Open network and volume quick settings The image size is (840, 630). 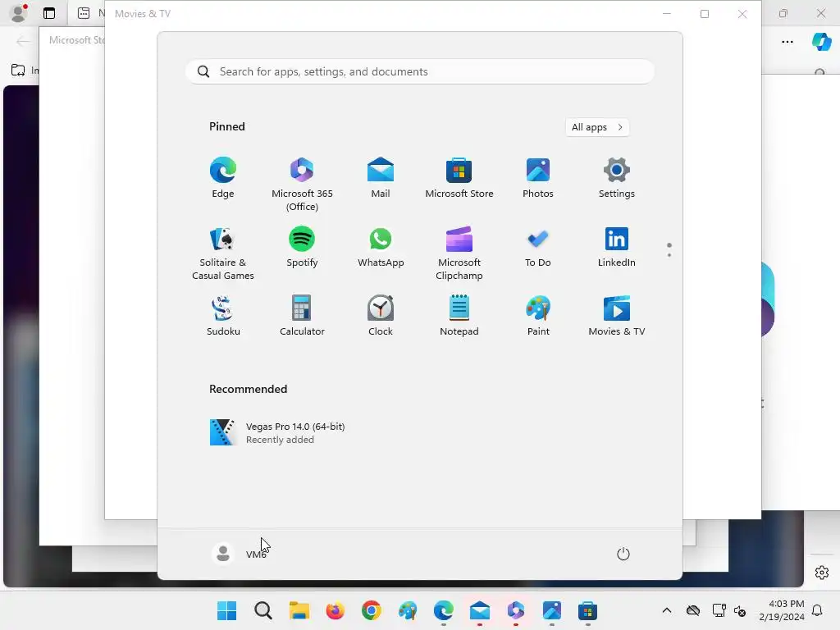(729, 610)
